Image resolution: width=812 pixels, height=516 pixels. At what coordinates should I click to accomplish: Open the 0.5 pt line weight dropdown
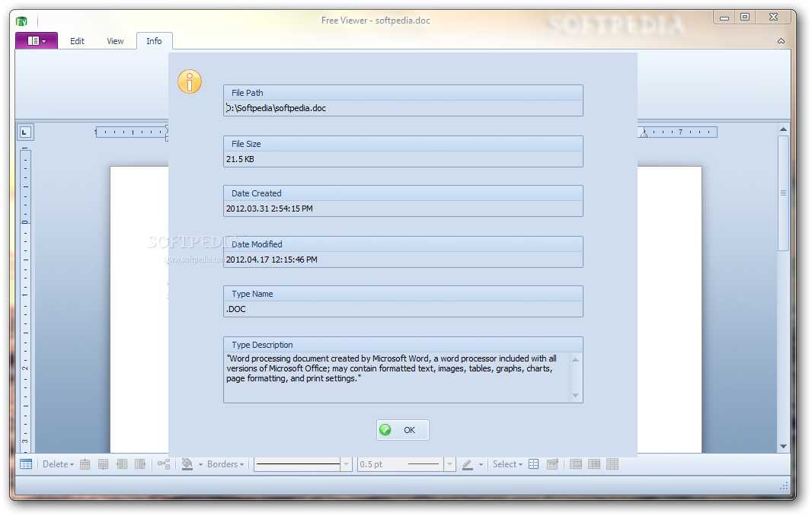tap(449, 464)
